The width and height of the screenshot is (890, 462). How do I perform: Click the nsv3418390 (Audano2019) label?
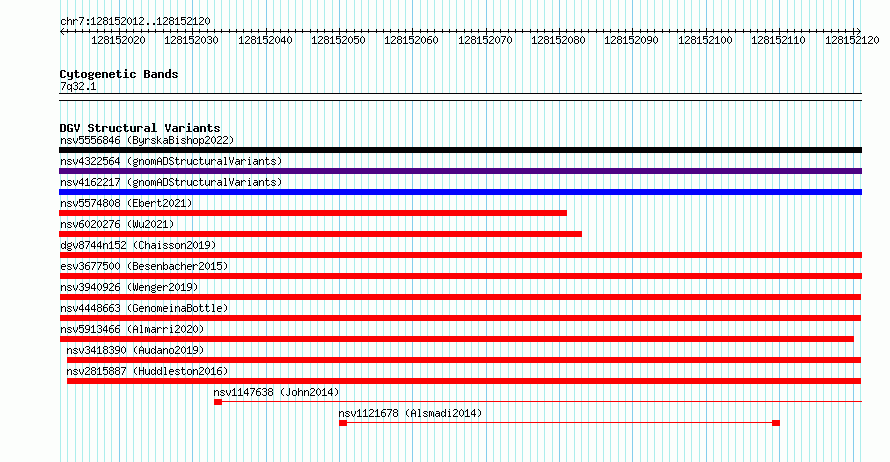point(135,350)
